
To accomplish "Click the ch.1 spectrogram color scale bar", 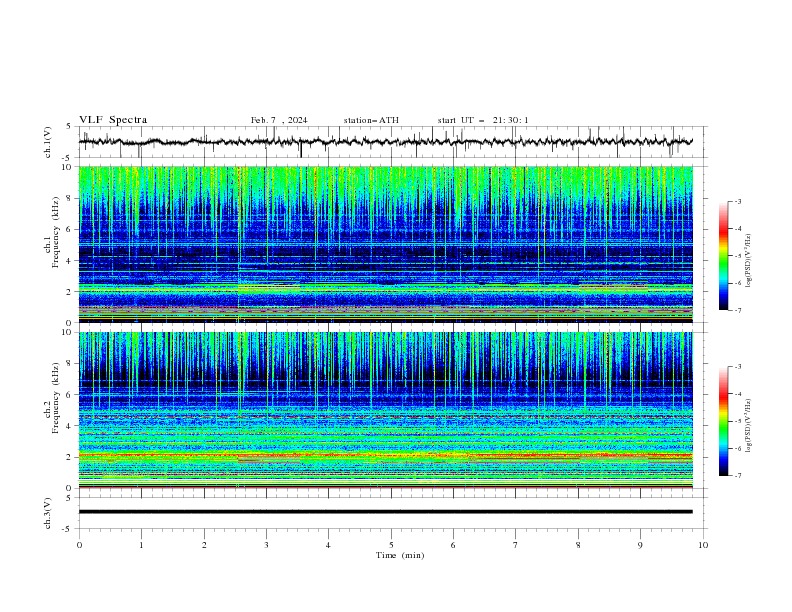I will (x=723, y=256).
